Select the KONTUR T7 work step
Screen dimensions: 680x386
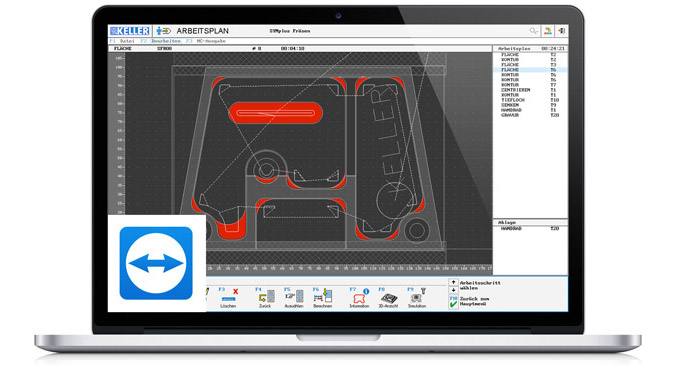click(530, 85)
